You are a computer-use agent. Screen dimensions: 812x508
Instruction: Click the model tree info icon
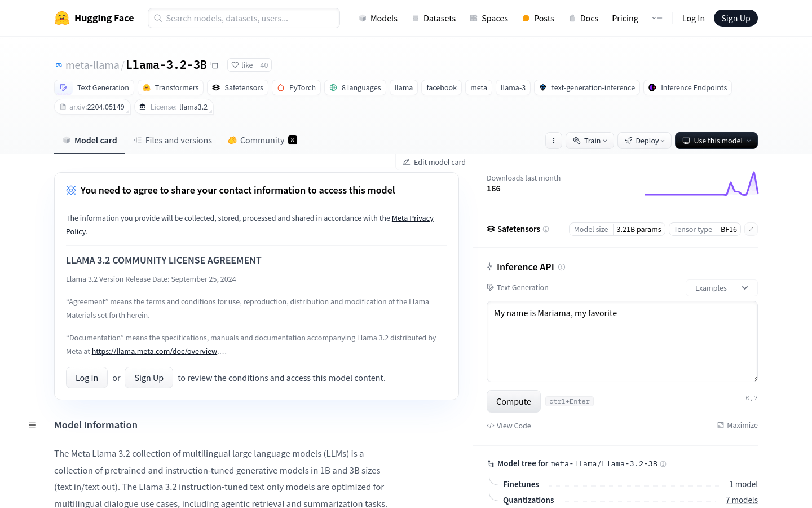click(663, 464)
